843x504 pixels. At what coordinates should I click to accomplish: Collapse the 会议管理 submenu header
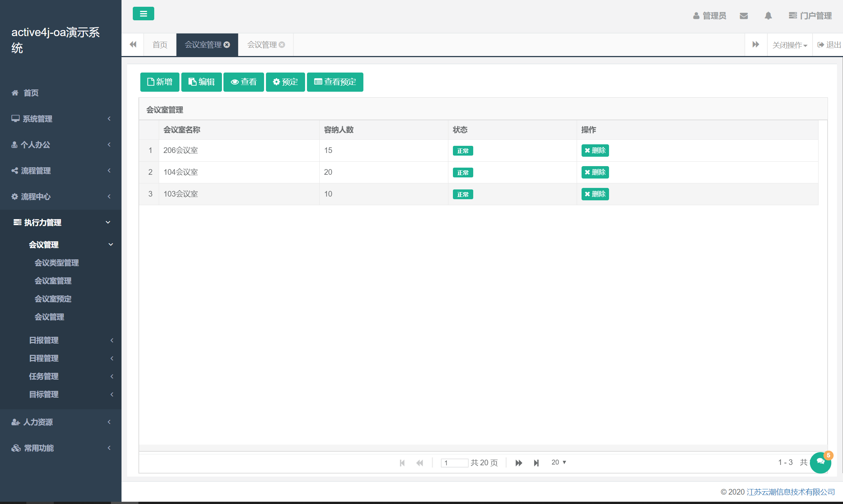click(x=61, y=245)
